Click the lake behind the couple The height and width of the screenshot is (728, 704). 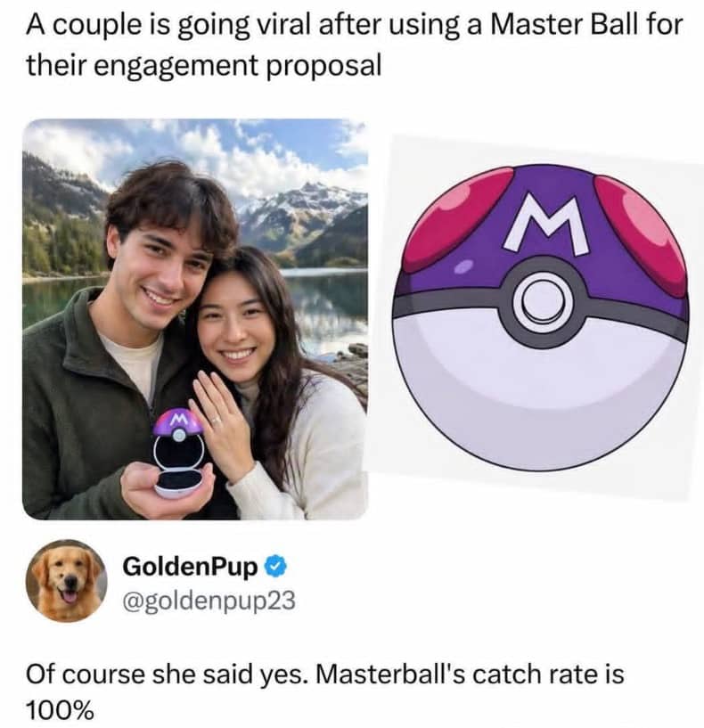325,304
